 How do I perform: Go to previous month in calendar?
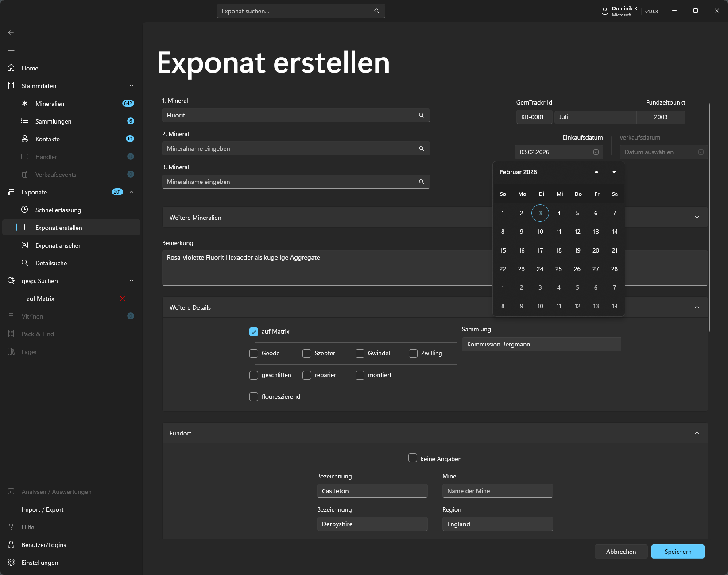[x=596, y=172]
